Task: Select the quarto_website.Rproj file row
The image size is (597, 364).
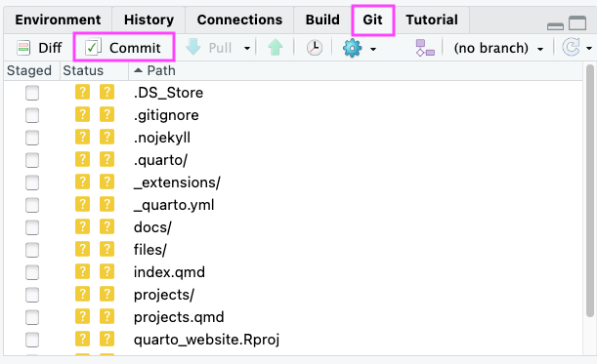Action: (293, 340)
